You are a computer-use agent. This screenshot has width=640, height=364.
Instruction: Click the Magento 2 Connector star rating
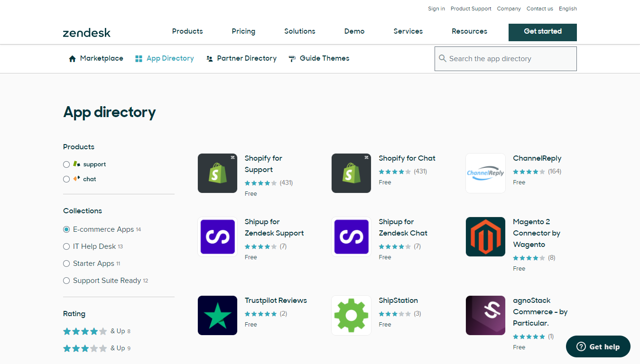point(529,258)
